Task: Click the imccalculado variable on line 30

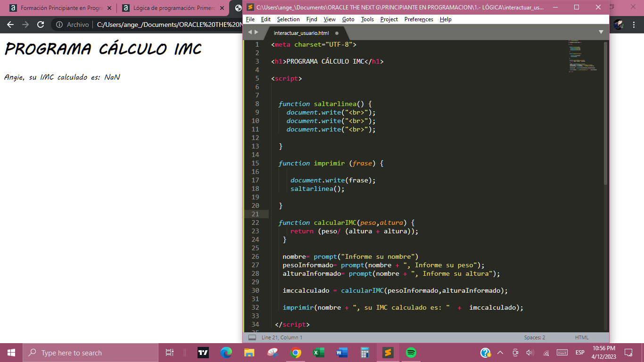Action: coord(306,290)
